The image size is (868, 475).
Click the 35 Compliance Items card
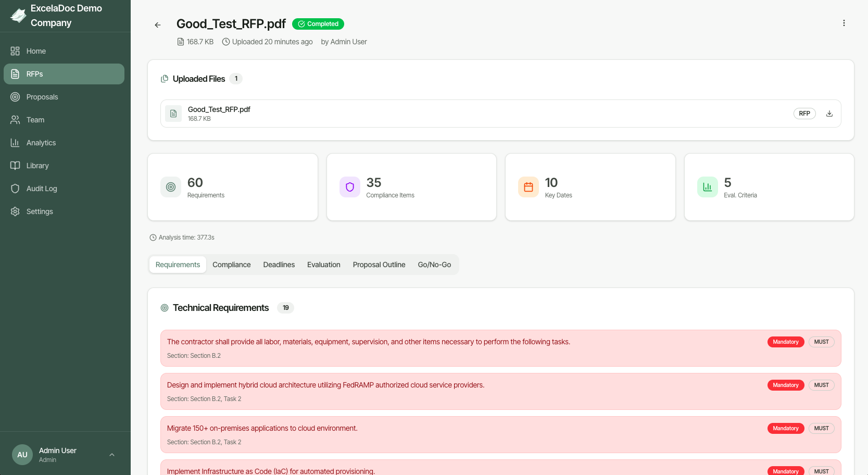[x=411, y=187]
